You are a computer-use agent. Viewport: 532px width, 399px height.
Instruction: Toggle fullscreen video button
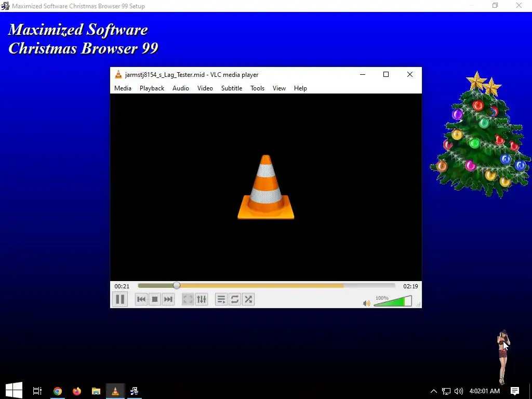[x=188, y=299]
